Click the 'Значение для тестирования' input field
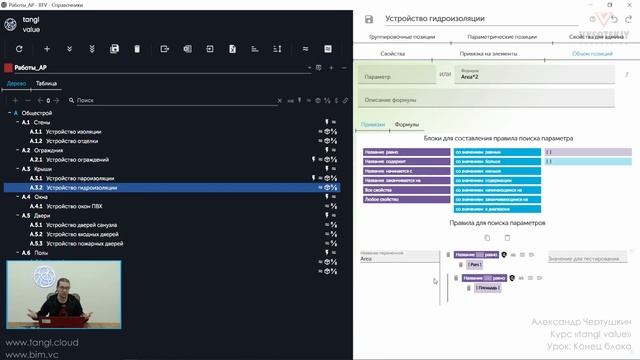This screenshot has width=640, height=360. tap(587, 258)
